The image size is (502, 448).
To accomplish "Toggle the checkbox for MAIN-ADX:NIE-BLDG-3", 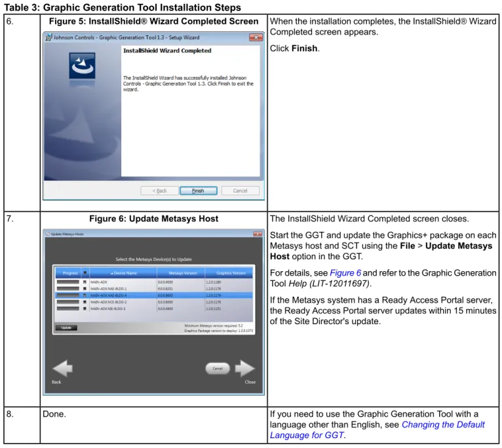I will click(85, 308).
